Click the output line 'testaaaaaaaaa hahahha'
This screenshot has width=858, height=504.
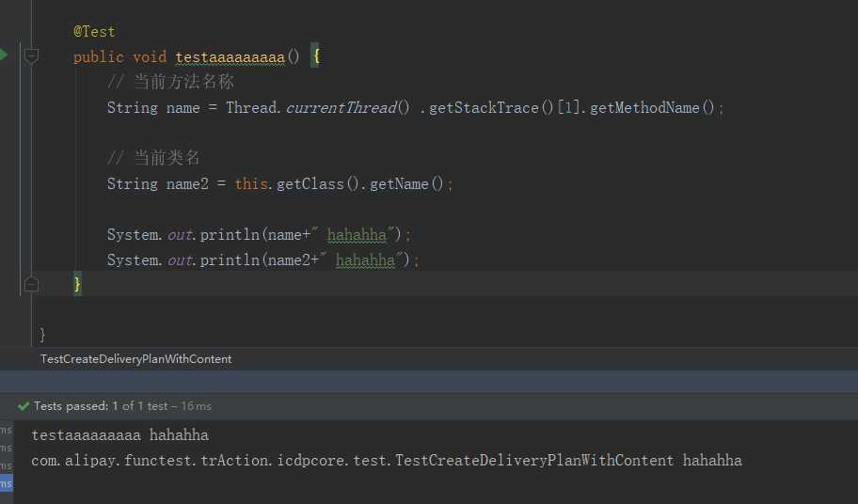[x=119, y=435]
